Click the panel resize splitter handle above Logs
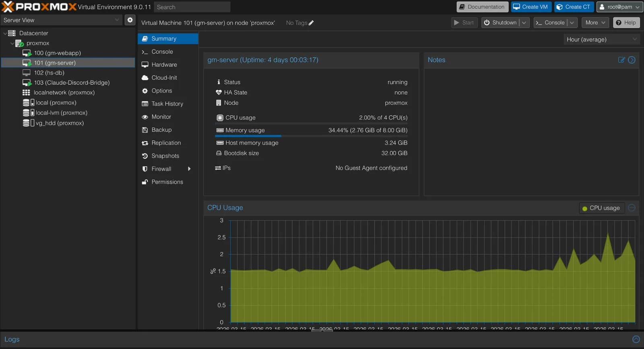This screenshot has width=644, height=349. pos(322,330)
